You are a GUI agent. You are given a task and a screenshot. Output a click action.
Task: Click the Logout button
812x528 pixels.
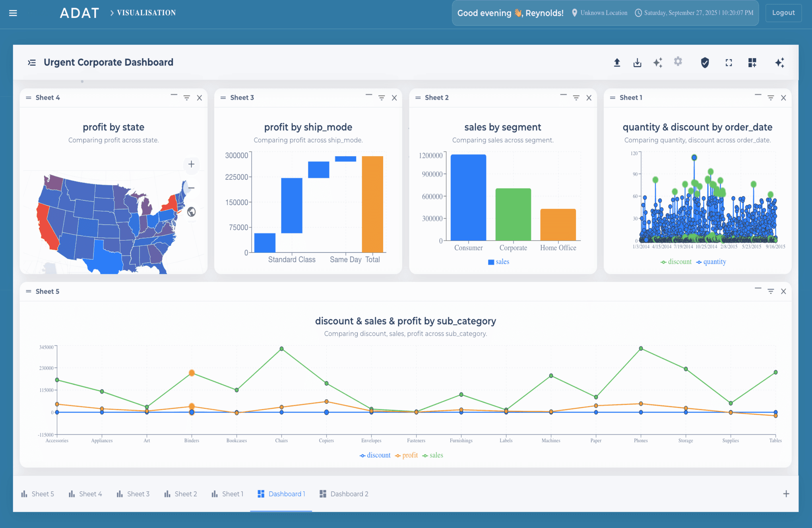pos(783,13)
